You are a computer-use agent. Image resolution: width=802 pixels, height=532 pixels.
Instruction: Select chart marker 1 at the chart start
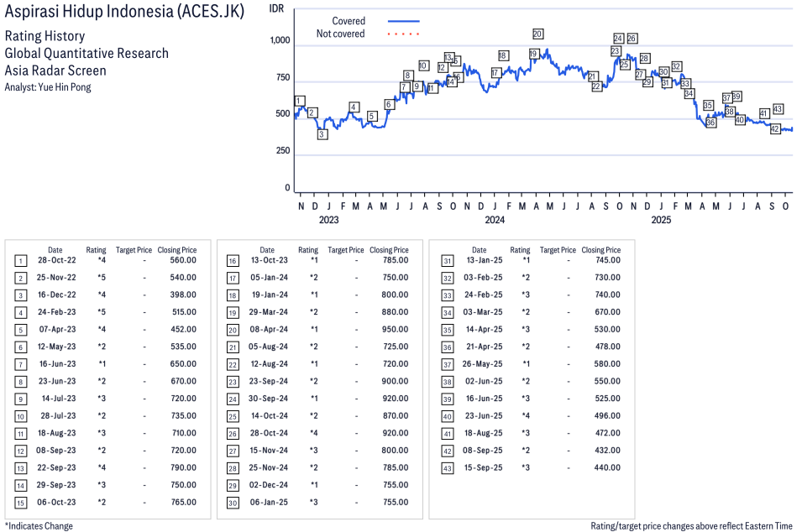(299, 101)
